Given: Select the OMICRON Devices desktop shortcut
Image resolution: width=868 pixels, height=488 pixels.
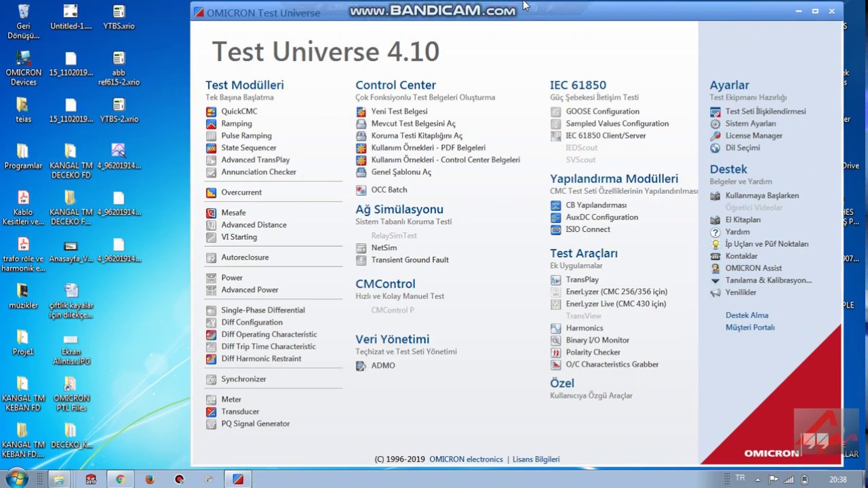Looking at the screenshot, I should pyautogui.click(x=24, y=68).
